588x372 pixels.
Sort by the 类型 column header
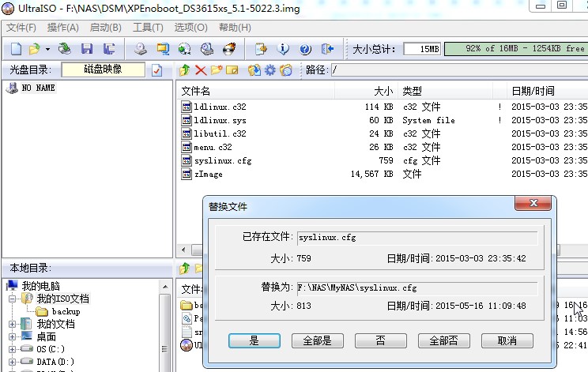pyautogui.click(x=445, y=91)
